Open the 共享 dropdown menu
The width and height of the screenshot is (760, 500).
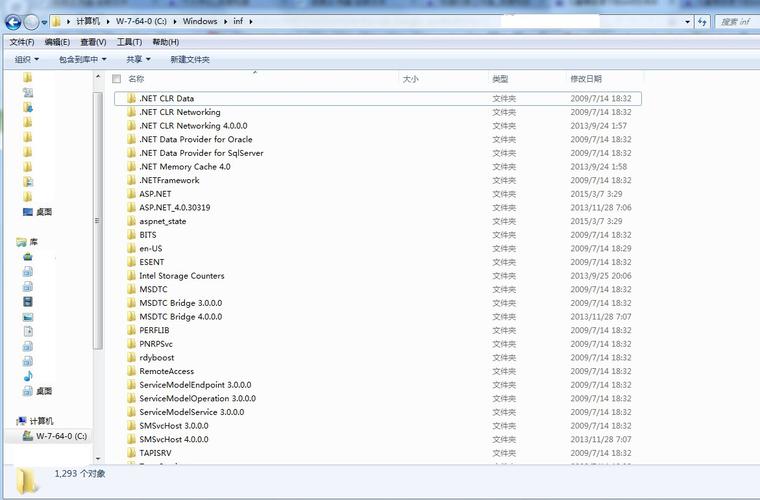click(138, 59)
